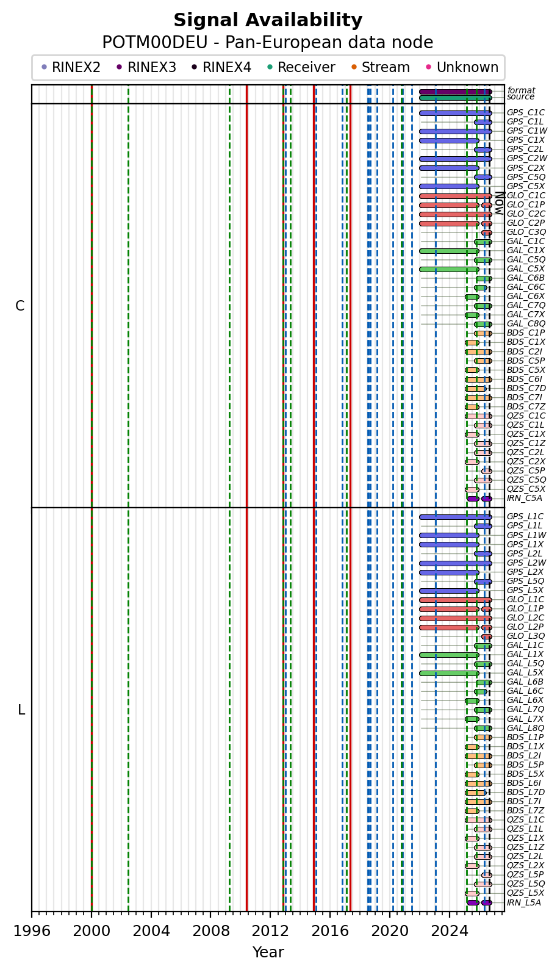
Task: Click the BDS_L7Z row label
Action: point(525,811)
